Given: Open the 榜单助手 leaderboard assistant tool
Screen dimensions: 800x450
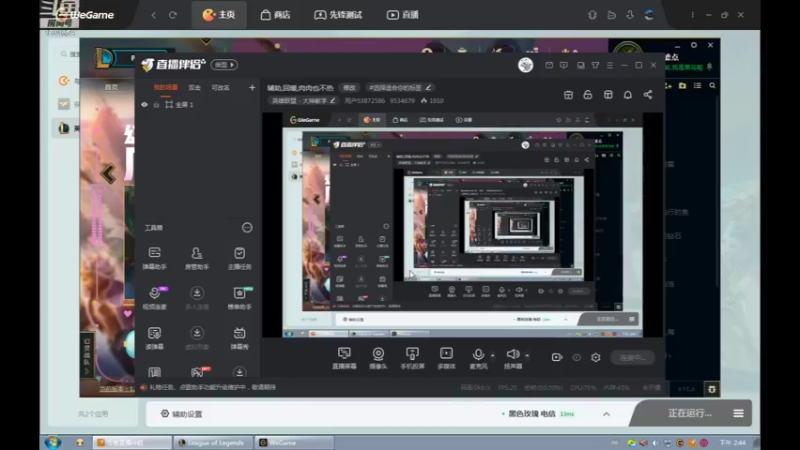Looking at the screenshot, I should 239,298.
